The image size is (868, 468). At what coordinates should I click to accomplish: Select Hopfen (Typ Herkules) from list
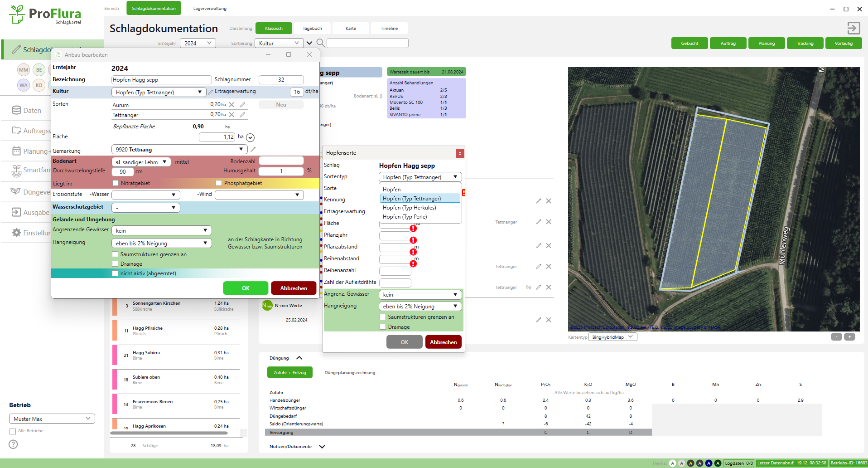coord(409,208)
